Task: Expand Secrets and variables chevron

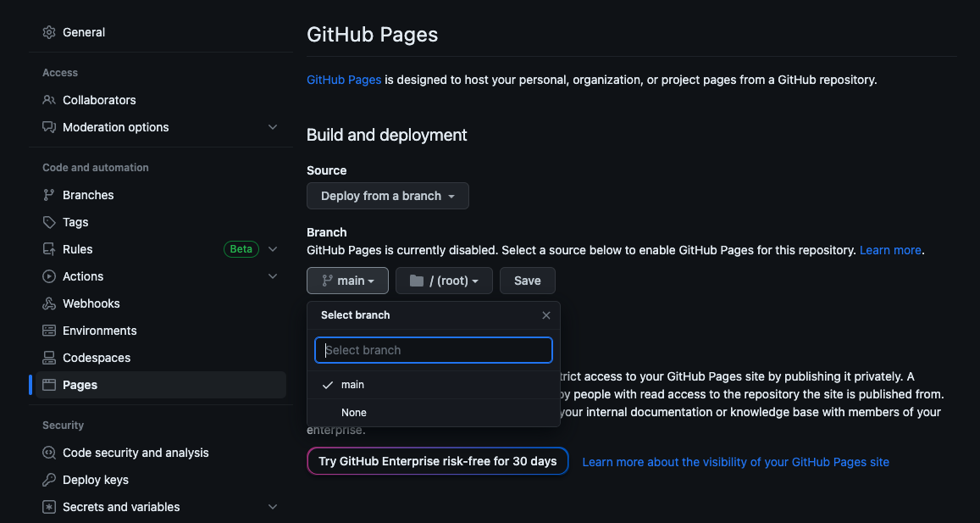Action: pyautogui.click(x=273, y=507)
